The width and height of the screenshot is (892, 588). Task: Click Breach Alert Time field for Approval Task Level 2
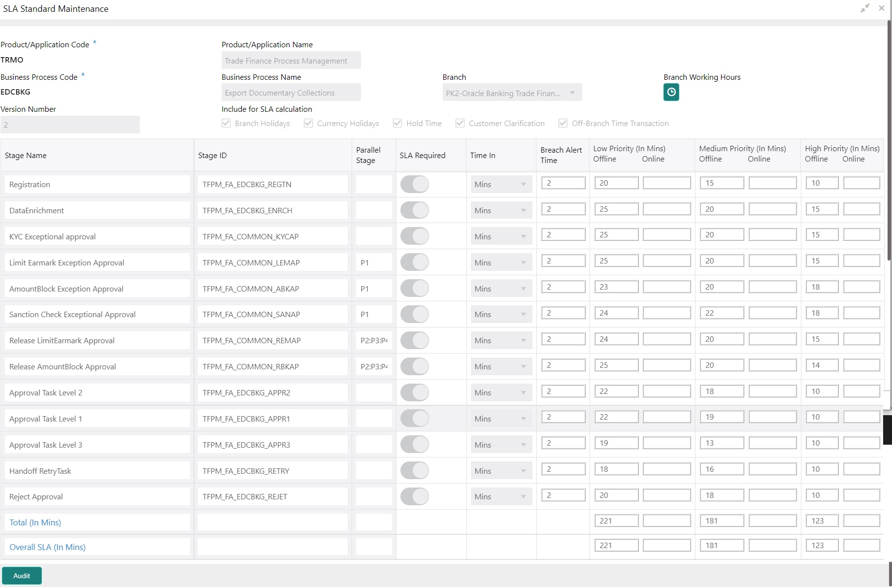563,391
